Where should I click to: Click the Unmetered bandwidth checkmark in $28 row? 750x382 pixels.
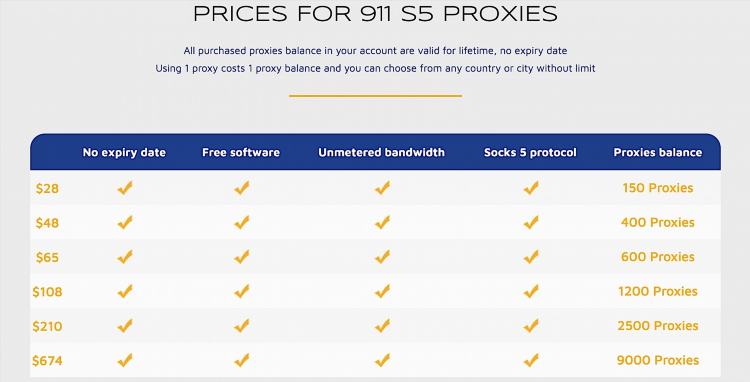[382, 188]
